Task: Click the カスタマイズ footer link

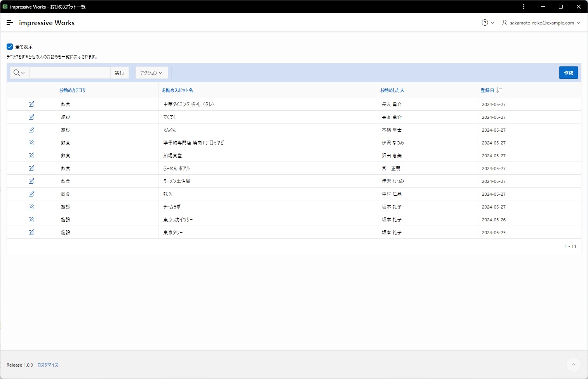Action: pos(48,365)
